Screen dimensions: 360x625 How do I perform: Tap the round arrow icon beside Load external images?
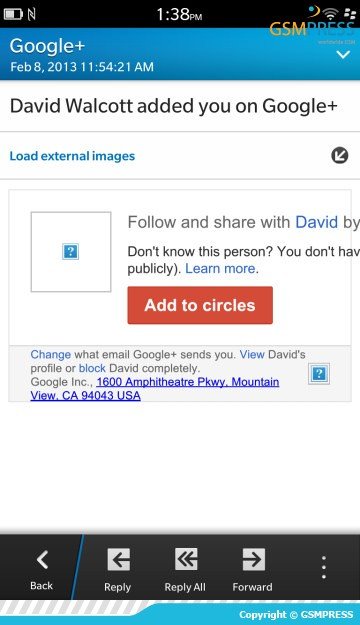[x=340, y=155]
